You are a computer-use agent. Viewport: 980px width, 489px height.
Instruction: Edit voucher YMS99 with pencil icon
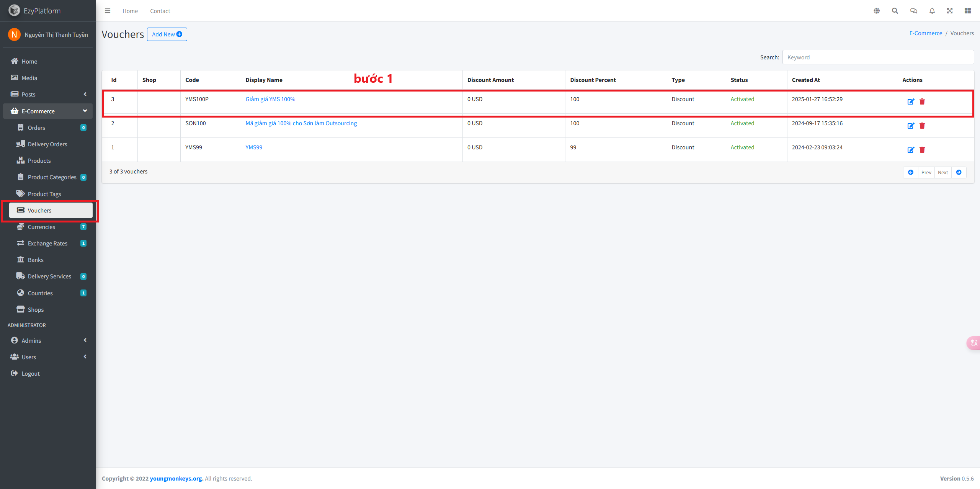click(911, 150)
